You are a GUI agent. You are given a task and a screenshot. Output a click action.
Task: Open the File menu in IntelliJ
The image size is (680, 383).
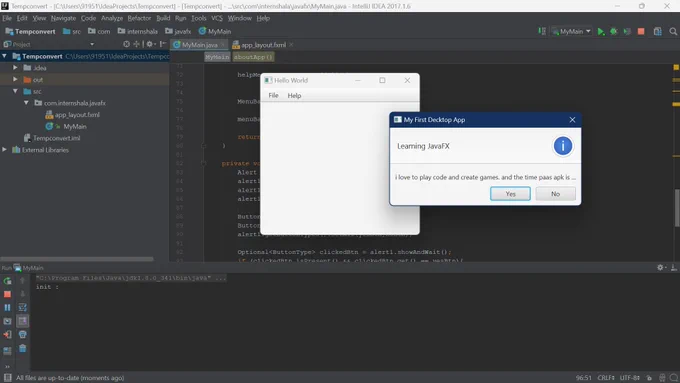click(x=7, y=18)
